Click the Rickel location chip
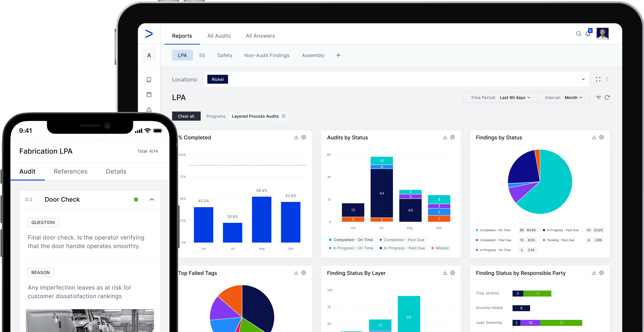644x332 pixels. click(218, 79)
